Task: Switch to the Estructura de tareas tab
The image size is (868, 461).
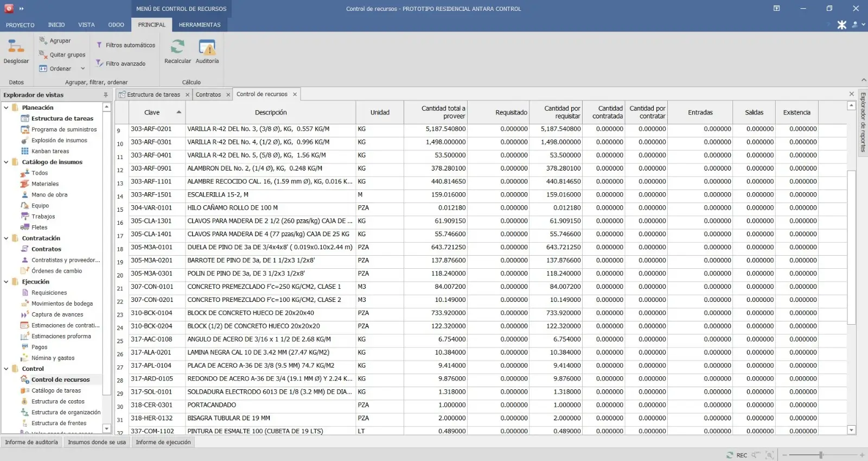Action: tap(153, 94)
